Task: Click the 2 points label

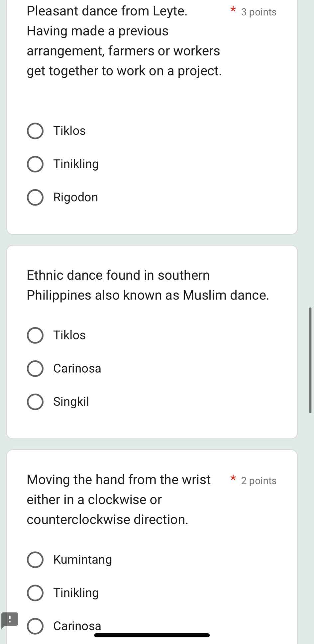Action: click(259, 481)
